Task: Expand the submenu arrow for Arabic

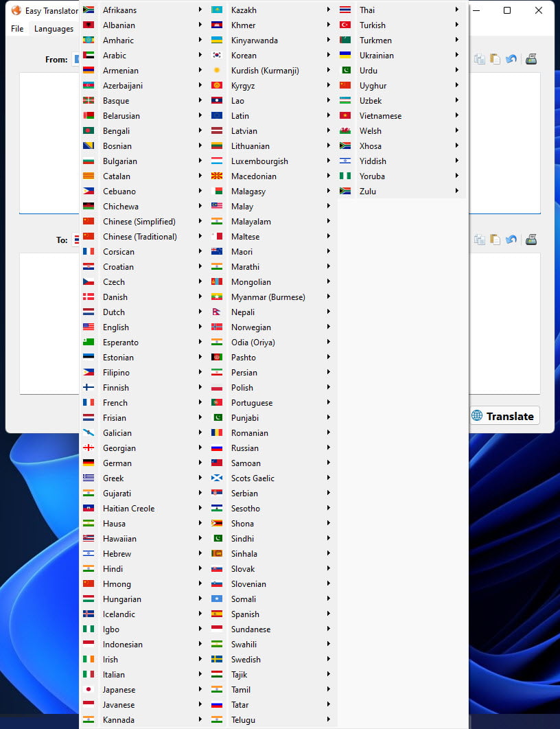Action: 200,56
